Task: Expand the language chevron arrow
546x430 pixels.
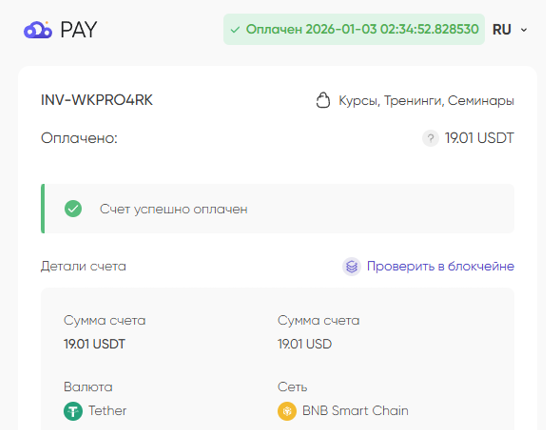Action: [x=524, y=30]
